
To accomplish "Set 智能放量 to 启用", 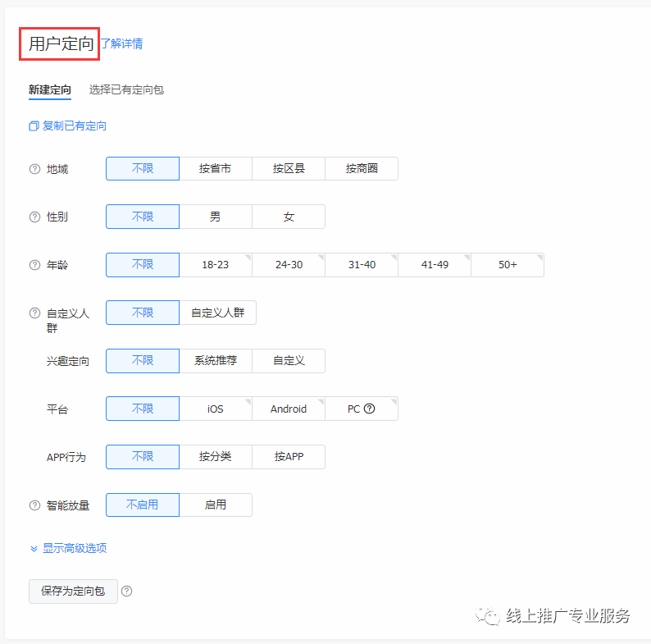I will pos(216,505).
